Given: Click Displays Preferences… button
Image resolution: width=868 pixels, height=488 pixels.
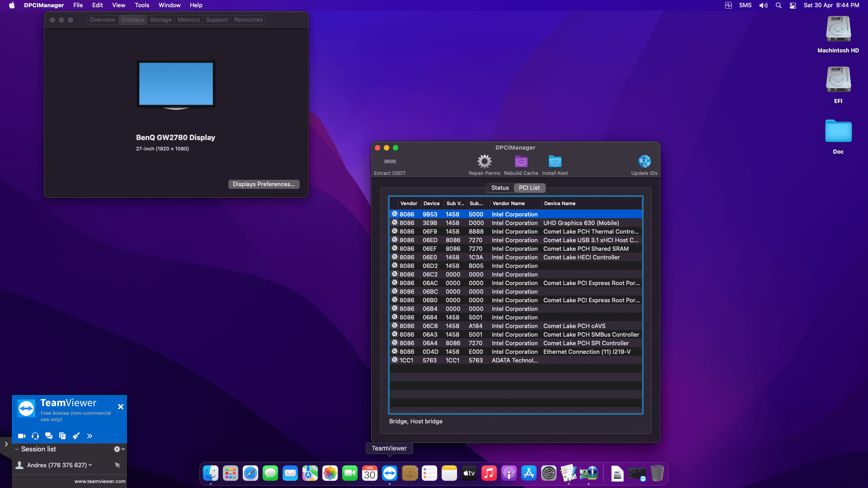Looking at the screenshot, I should [264, 184].
